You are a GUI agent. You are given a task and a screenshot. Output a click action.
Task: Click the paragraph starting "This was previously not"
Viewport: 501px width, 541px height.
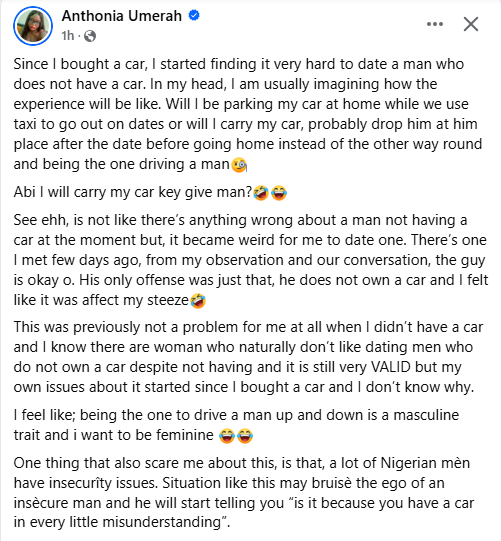click(x=248, y=357)
